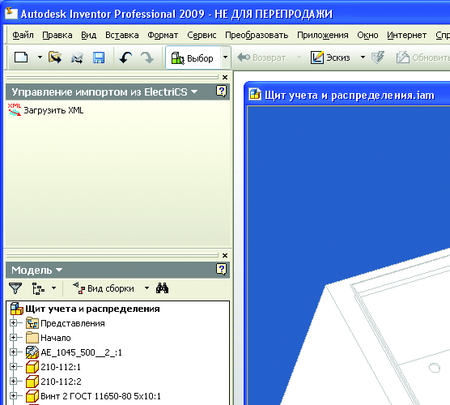
Task: Click the Загрузить XML icon
Action: [14, 110]
